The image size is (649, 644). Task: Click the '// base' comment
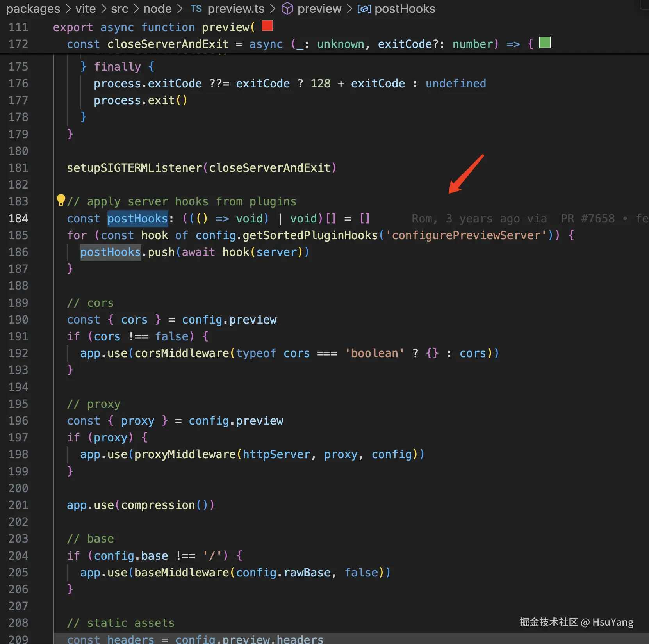click(x=90, y=539)
